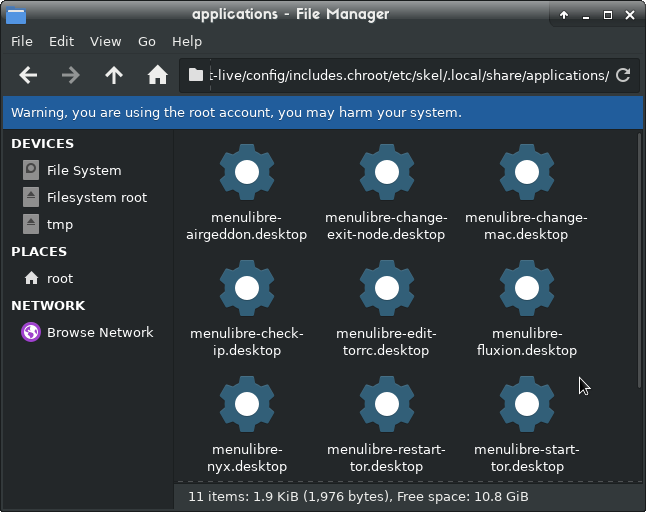646x512 pixels.
Task: Go back to the previous folder
Action: pos(28,75)
